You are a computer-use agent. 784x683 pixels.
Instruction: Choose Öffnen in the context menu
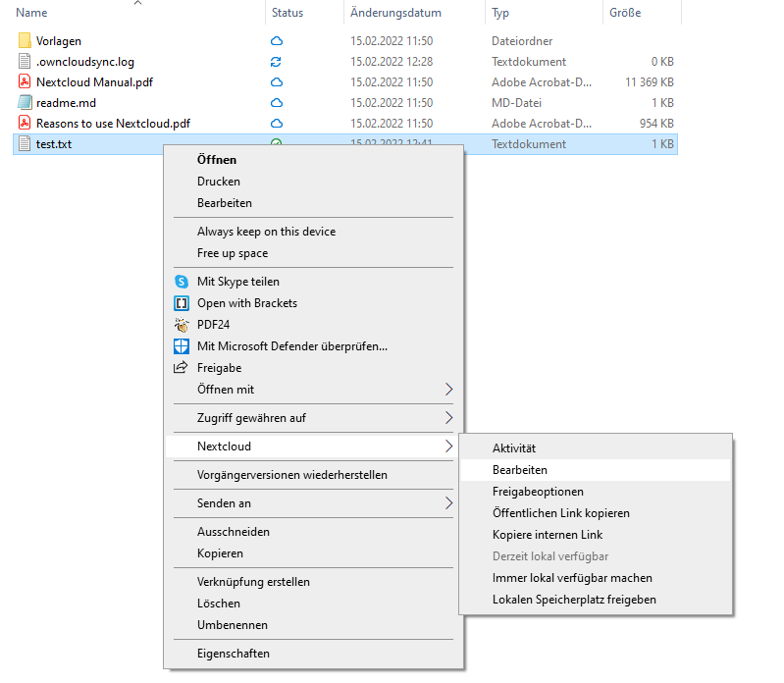pos(313,160)
